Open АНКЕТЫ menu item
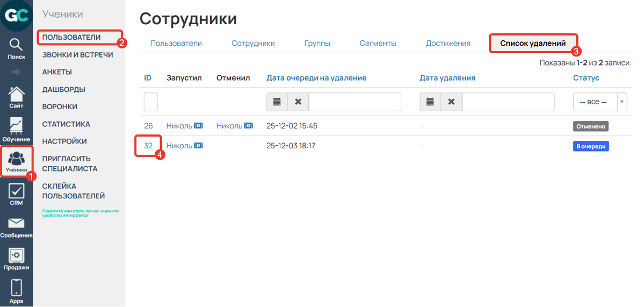 click(57, 72)
